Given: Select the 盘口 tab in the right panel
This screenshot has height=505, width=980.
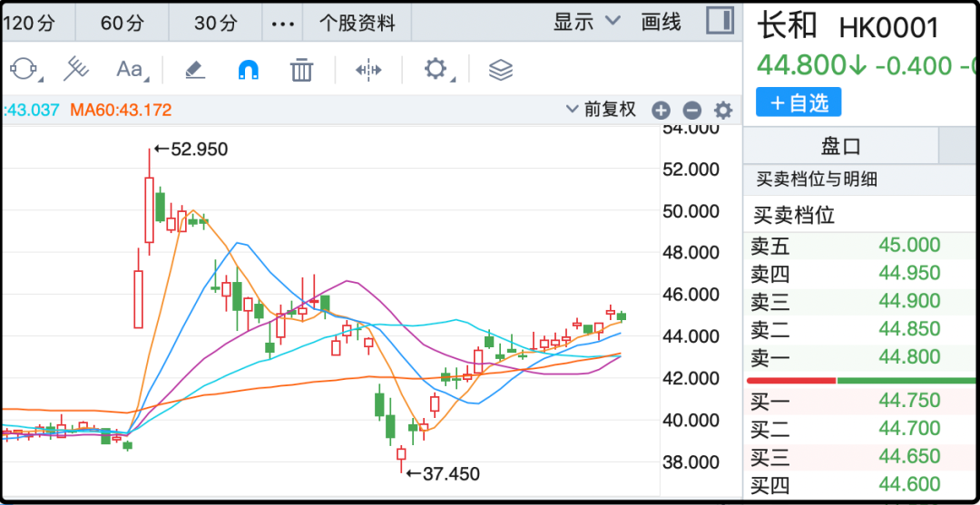Looking at the screenshot, I should click(840, 146).
